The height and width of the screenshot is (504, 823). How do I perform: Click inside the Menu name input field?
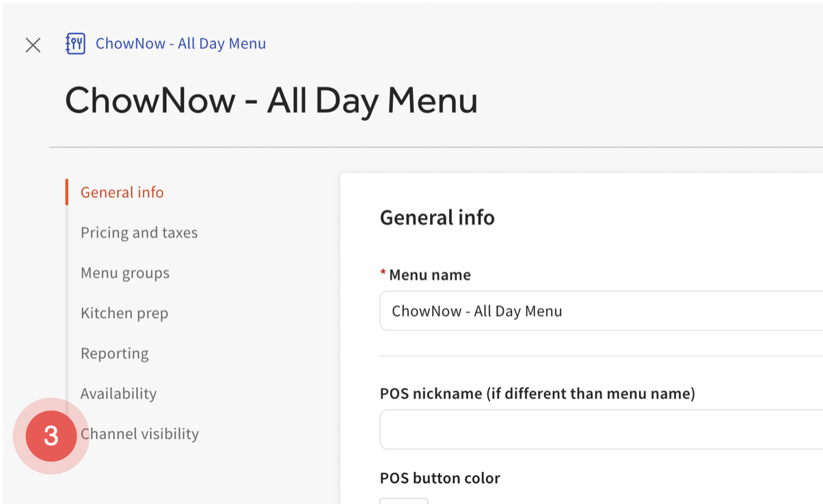(547, 311)
